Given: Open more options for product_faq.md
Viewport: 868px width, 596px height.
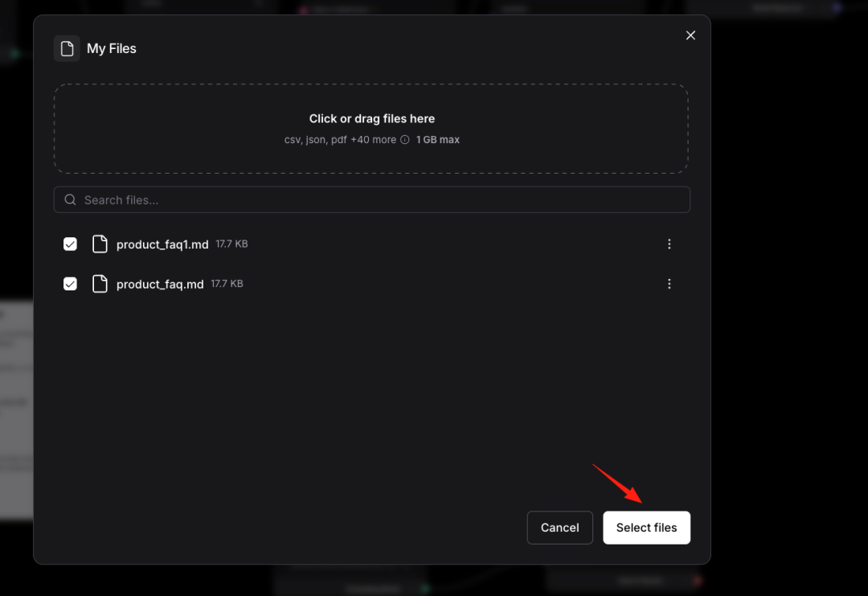Looking at the screenshot, I should point(669,284).
